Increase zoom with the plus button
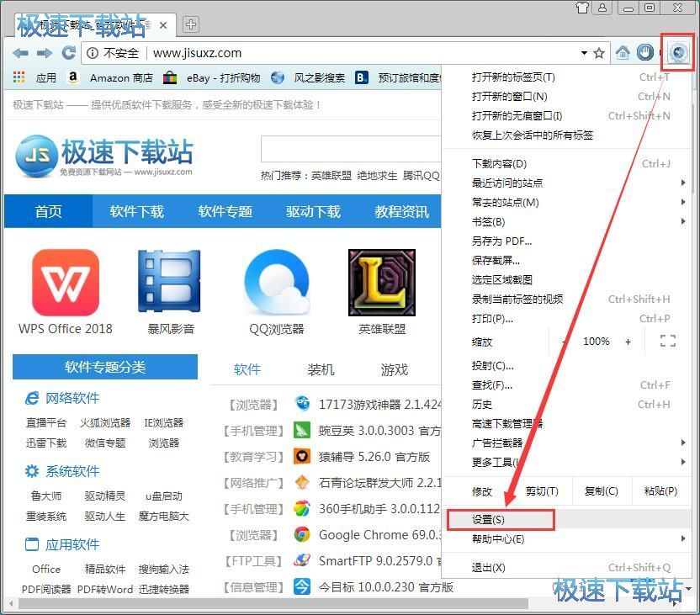The height and width of the screenshot is (615, 700). tap(628, 342)
